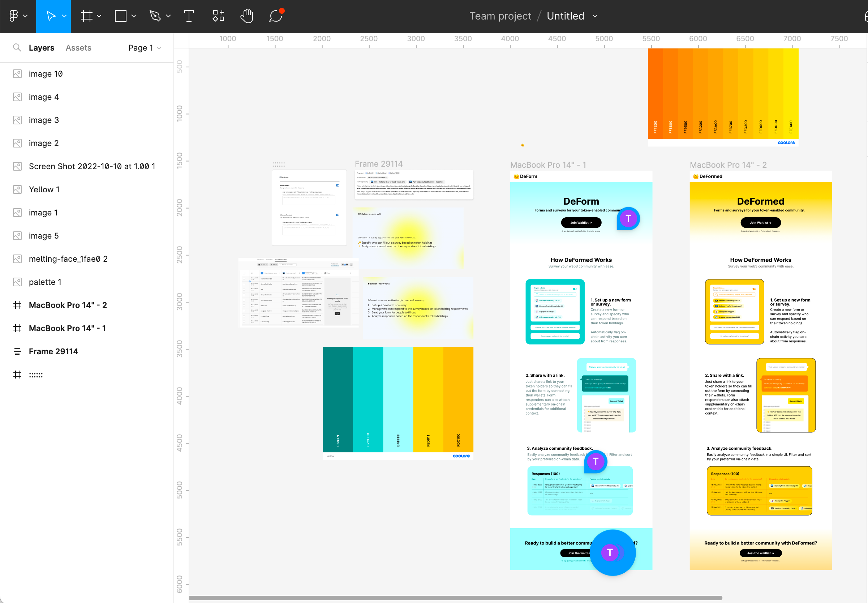Select the Pen tool
This screenshot has height=603, width=868.
[155, 16]
